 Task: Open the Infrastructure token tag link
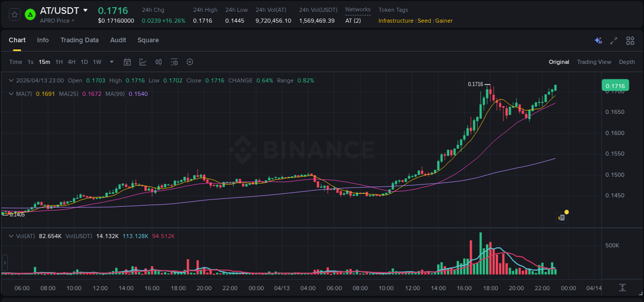[x=396, y=21]
